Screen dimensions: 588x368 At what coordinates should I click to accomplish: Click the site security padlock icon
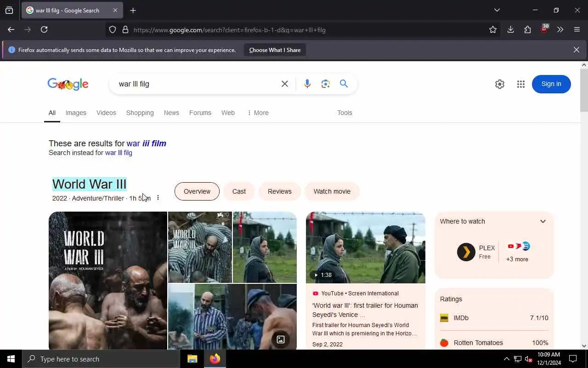[x=125, y=30]
